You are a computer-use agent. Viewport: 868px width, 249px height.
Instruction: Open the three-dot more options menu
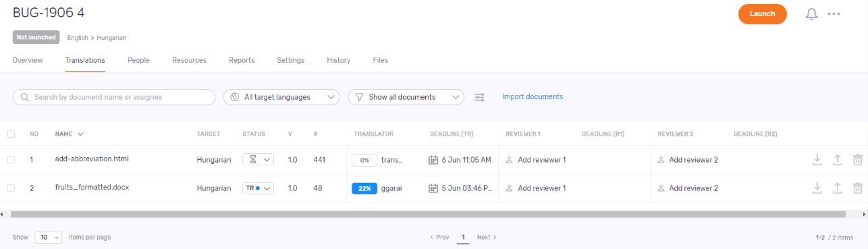click(x=834, y=13)
